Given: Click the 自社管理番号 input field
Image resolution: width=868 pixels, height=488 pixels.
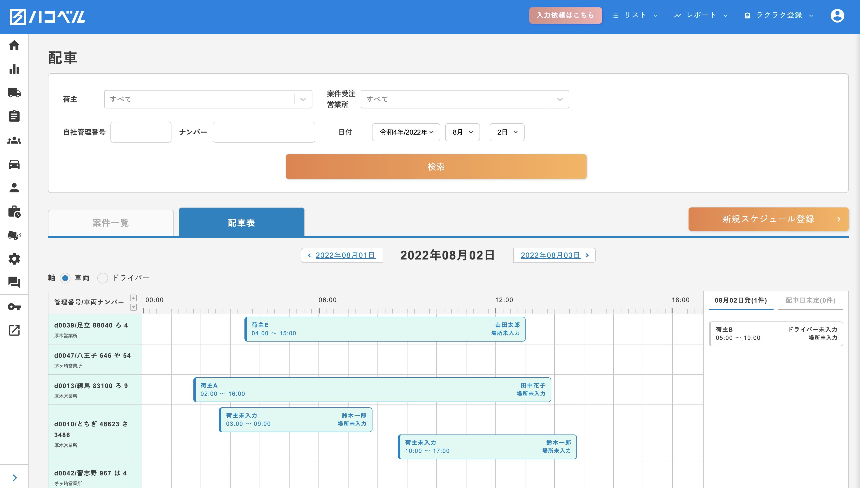Looking at the screenshot, I should 141,132.
